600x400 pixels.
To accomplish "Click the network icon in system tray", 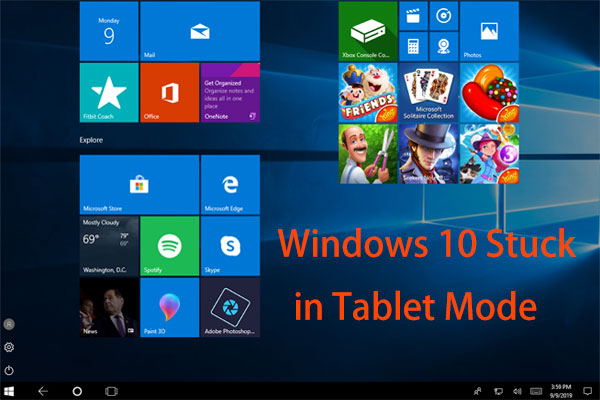I will pos(498,391).
